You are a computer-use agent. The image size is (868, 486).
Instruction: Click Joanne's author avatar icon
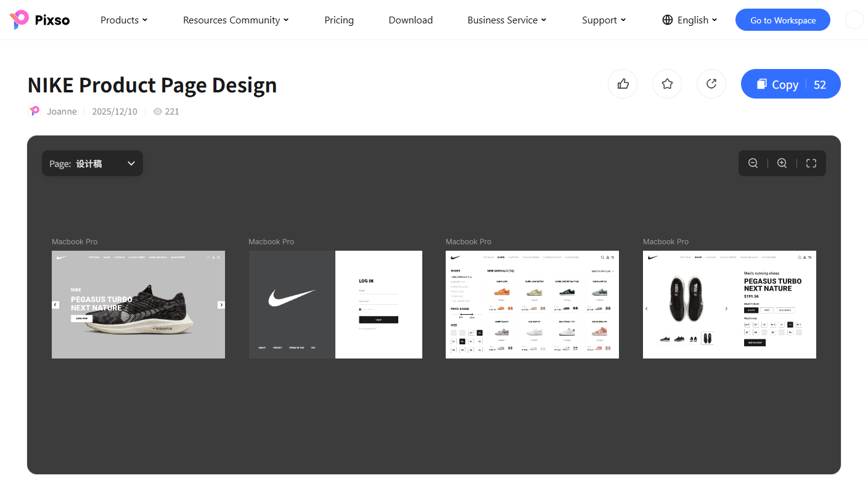click(x=35, y=111)
